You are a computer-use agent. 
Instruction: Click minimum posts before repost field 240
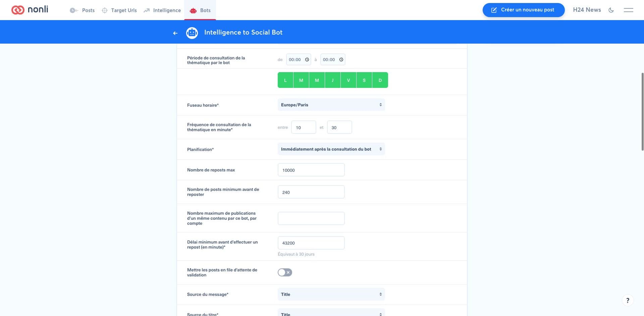pyautogui.click(x=311, y=192)
